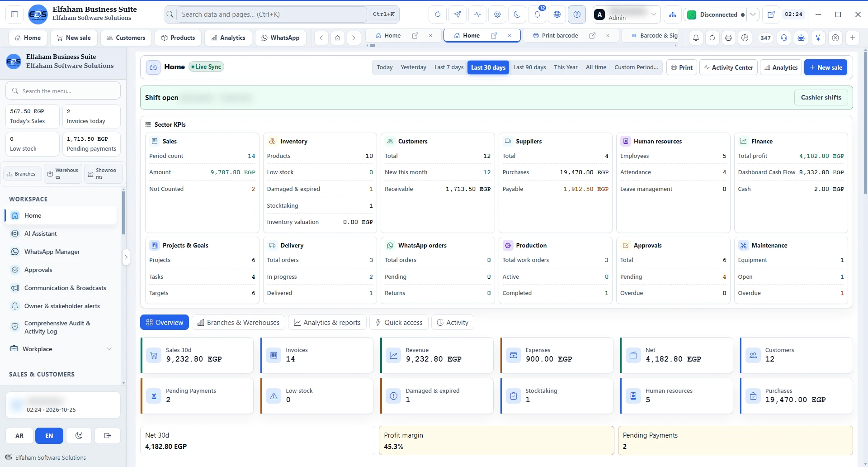Open the Quick access tab
868x467 pixels.
(x=399, y=323)
